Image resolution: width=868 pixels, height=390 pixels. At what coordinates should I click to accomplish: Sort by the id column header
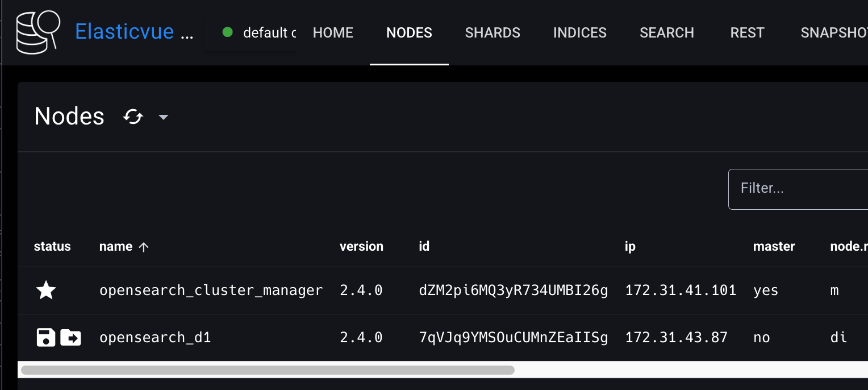[424, 246]
